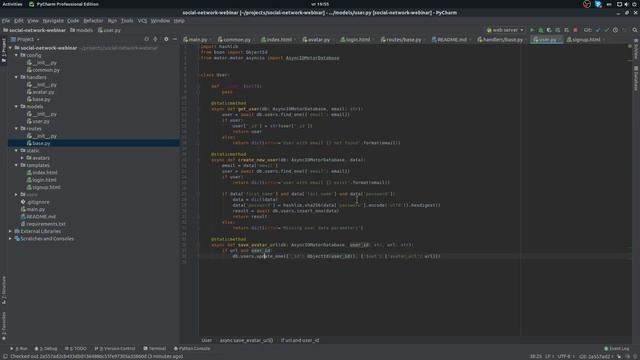Open the VCS menu

point(142,20)
